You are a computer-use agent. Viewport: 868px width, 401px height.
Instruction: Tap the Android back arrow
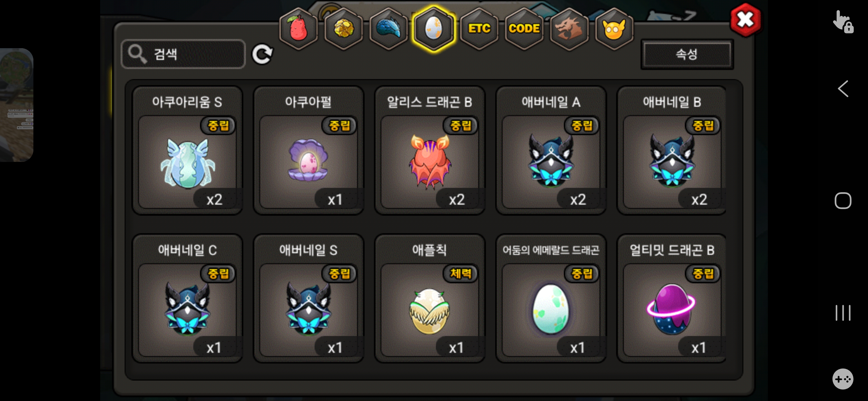843,89
